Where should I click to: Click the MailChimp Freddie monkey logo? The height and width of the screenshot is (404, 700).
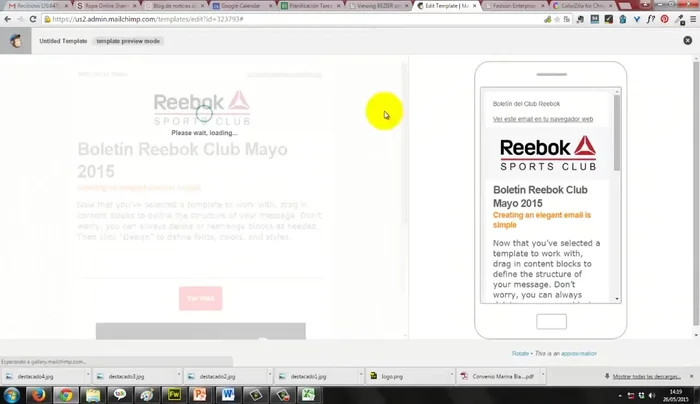pos(16,41)
